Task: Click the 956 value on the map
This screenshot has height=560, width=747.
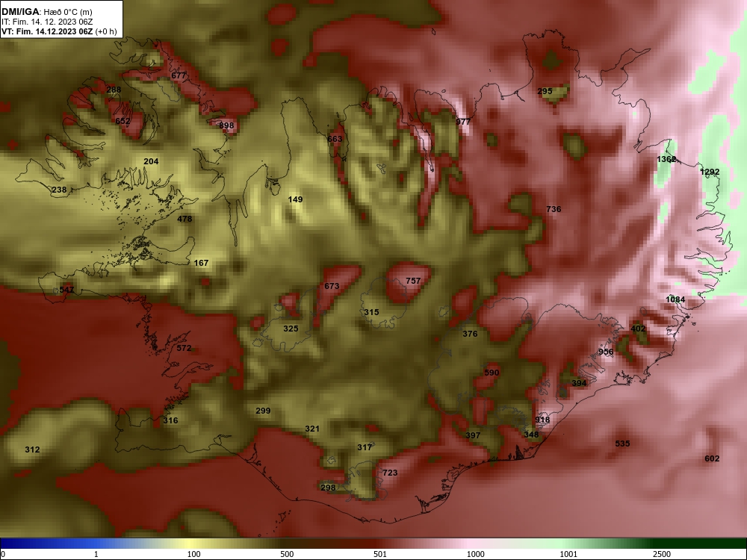Action: [x=606, y=352]
